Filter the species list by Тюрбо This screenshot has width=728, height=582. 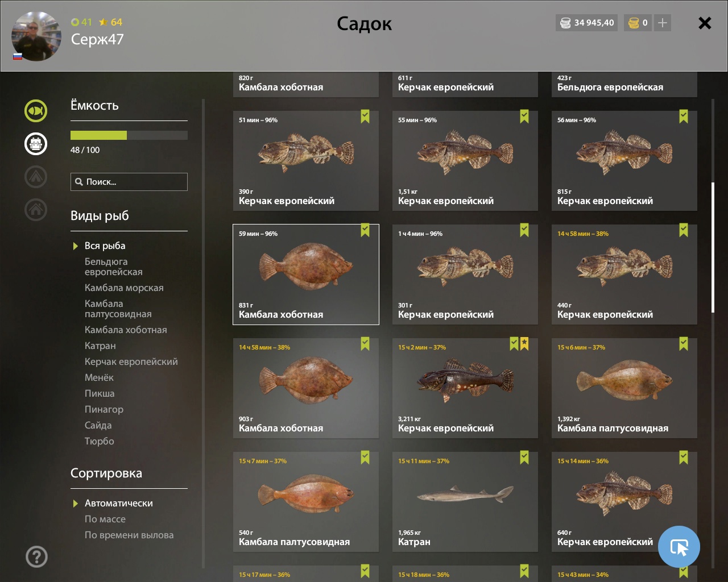(x=100, y=441)
